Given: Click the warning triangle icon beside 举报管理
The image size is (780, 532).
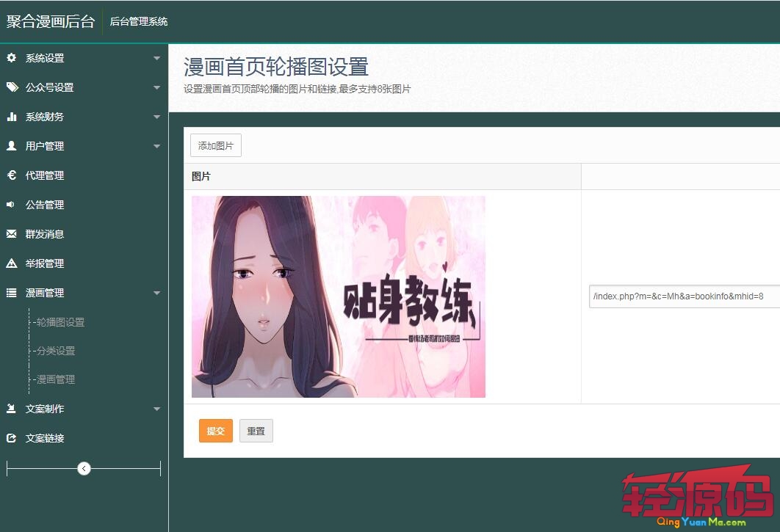Looking at the screenshot, I should coord(12,263).
